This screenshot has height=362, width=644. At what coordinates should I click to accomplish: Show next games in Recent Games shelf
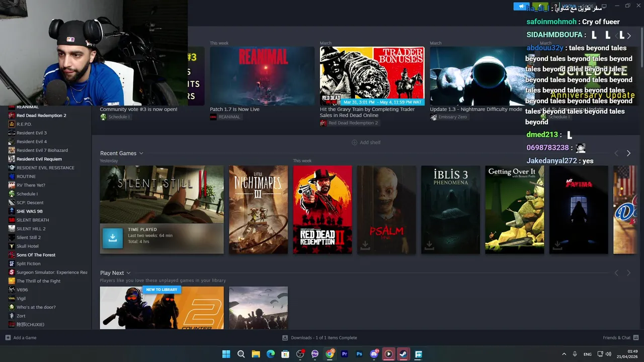point(628,153)
